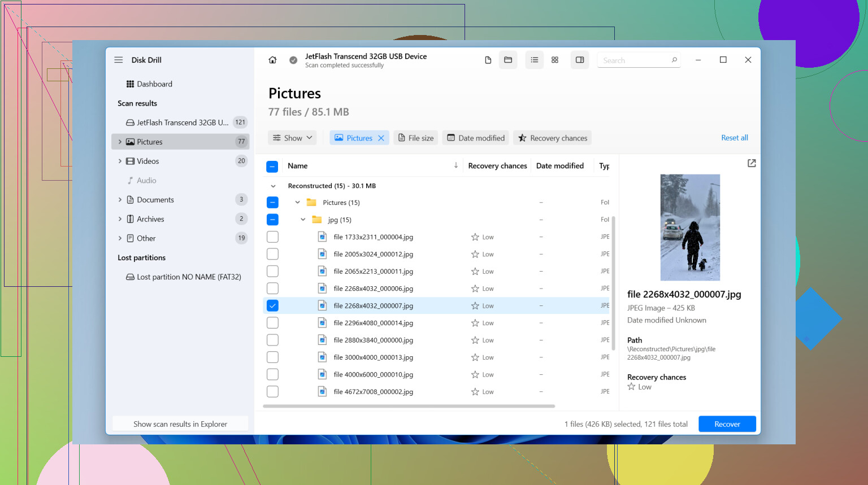Viewport: 868px width, 485px height.
Task: Select the Archives category in the sidebar
Action: [180, 219]
